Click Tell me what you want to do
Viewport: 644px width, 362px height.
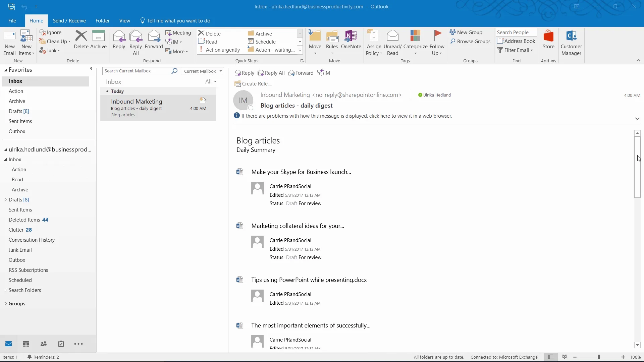tap(175, 21)
